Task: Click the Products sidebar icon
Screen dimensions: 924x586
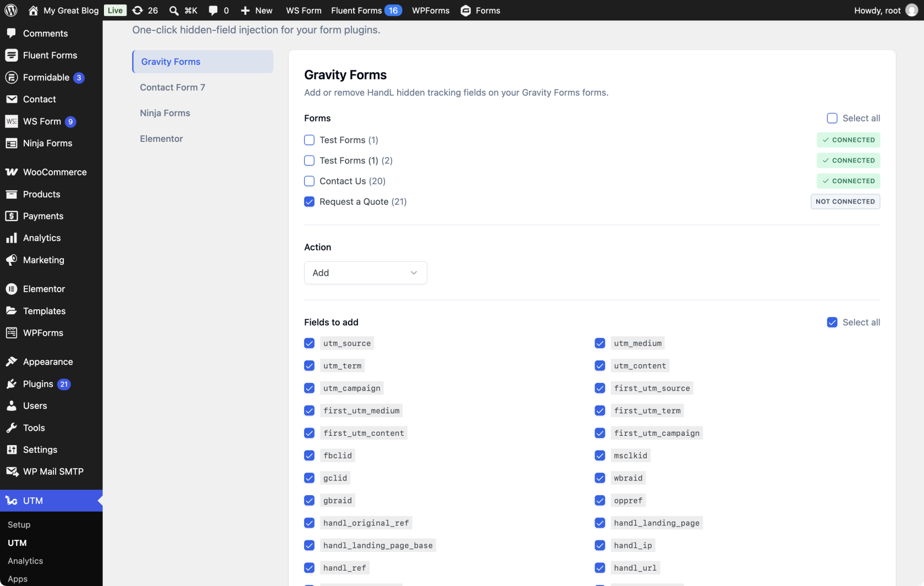Action: point(12,194)
